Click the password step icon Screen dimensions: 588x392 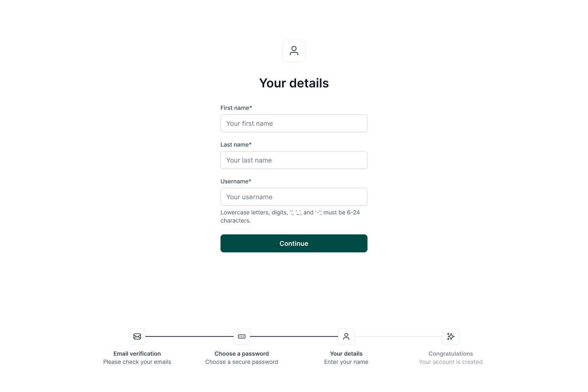pyautogui.click(x=242, y=336)
